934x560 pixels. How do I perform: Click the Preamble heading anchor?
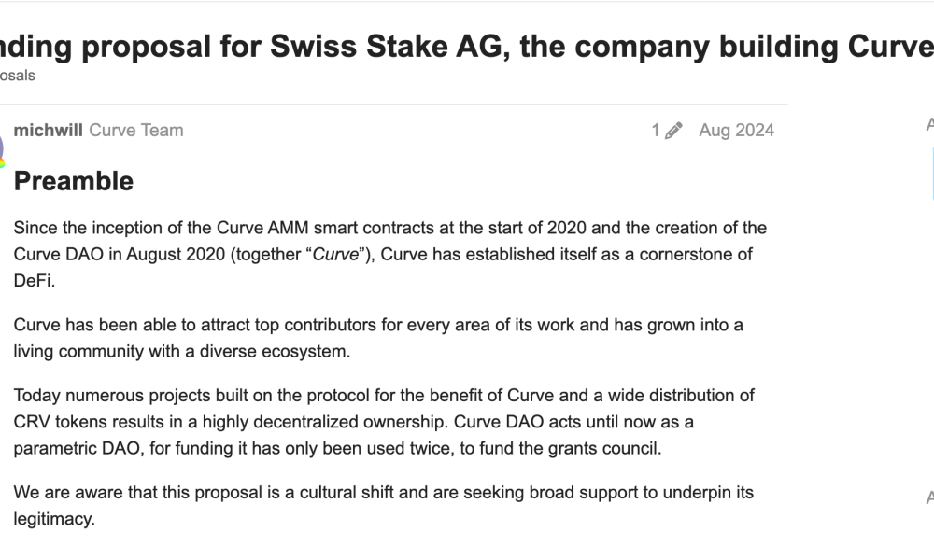[73, 181]
